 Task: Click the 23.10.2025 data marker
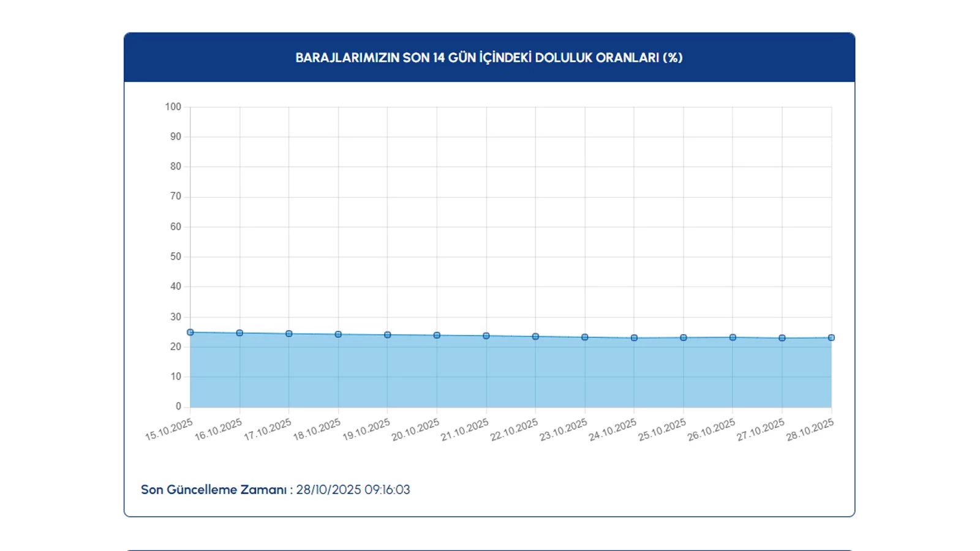585,337
